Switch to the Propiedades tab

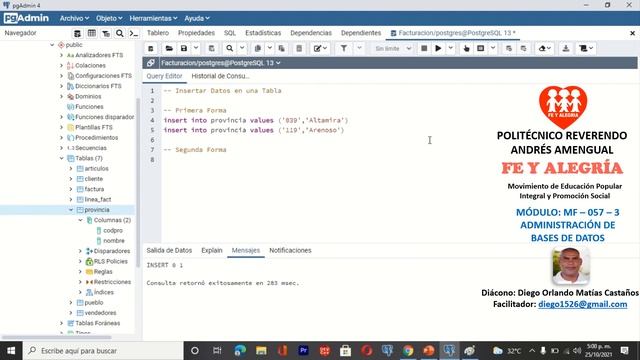click(196, 33)
